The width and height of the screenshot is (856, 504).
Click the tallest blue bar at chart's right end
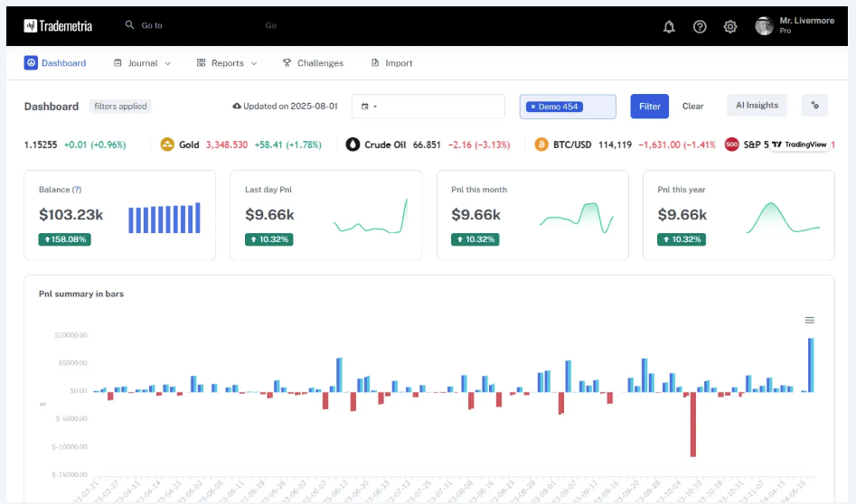[811, 365]
